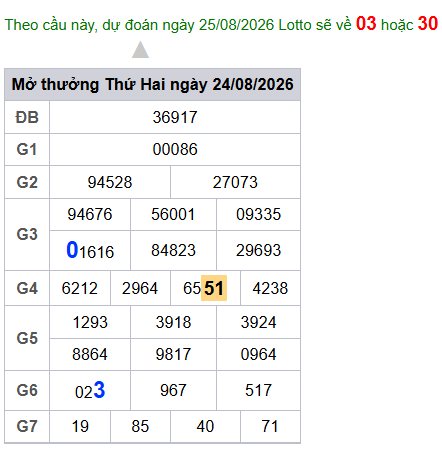The width and height of the screenshot is (442, 450).
Task: Click G2 number 94528
Action: [x=110, y=182]
